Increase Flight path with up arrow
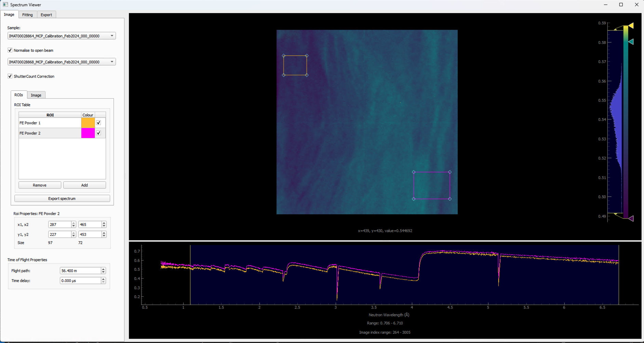This screenshot has width=644, height=343. pos(103,269)
